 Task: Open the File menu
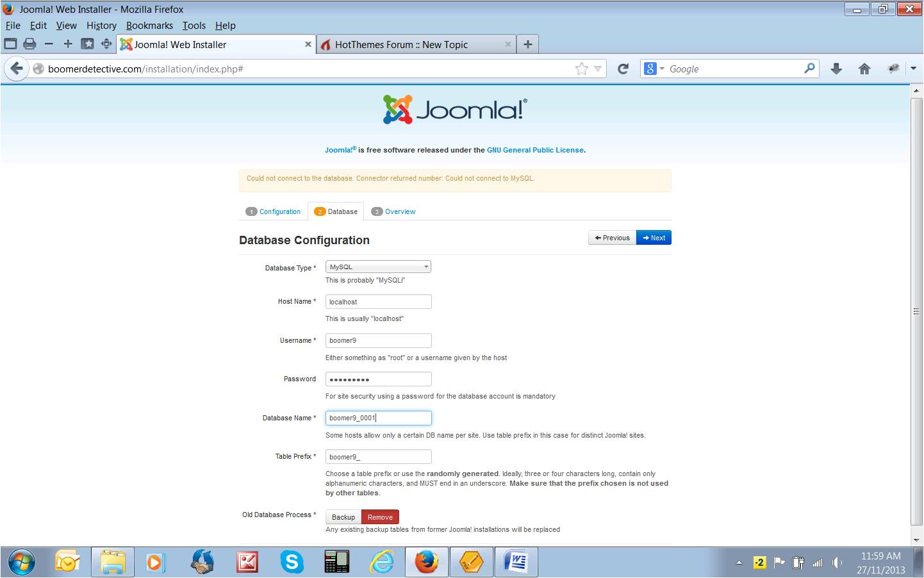coord(13,26)
